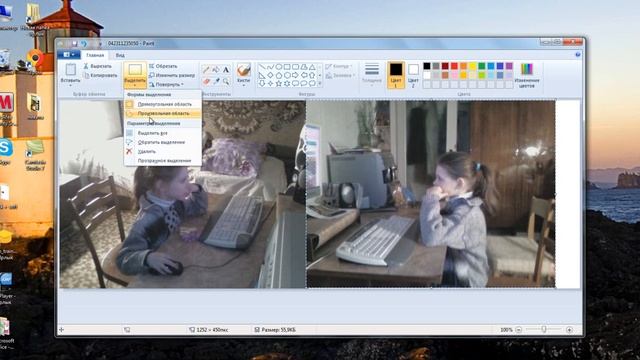Choose the Down arrow shape
The height and width of the screenshot is (360, 640).
tap(262, 84)
